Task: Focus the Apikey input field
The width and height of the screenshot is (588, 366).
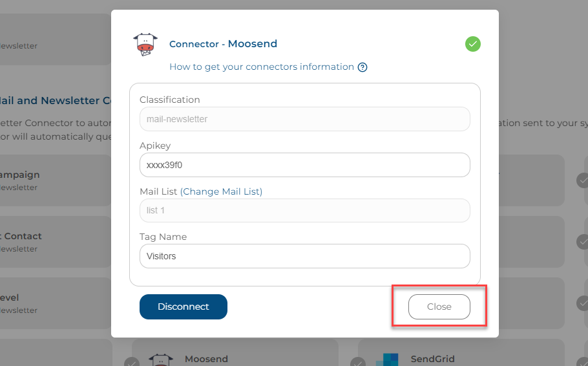Action: pyautogui.click(x=305, y=165)
